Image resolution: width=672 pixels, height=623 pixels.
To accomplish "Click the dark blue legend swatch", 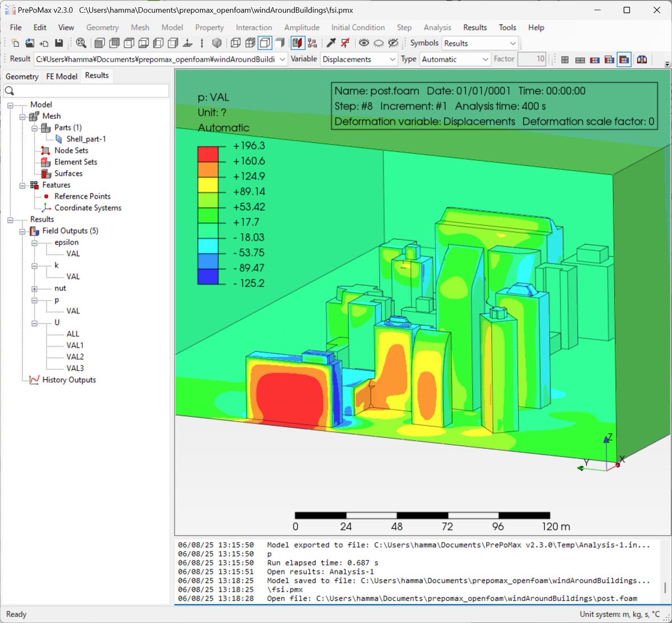I will click(208, 276).
